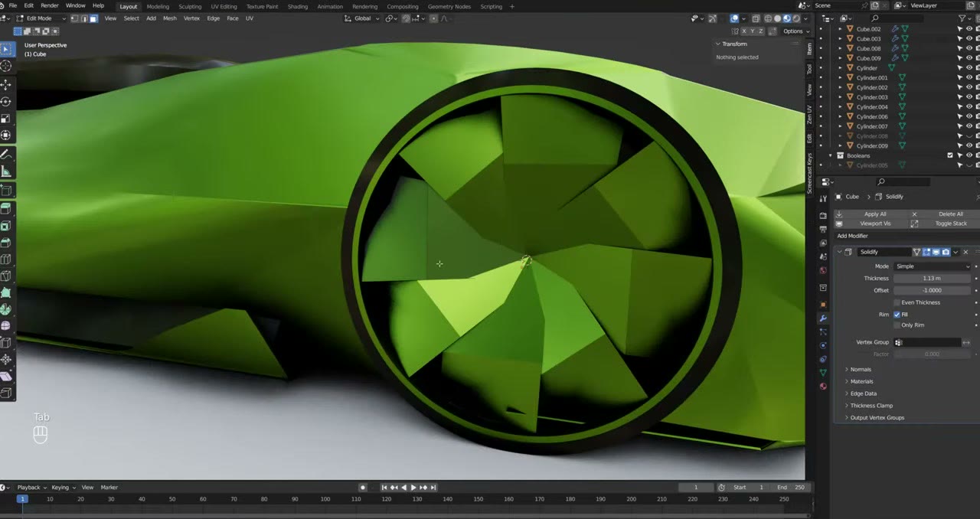Screen dimensions: 980x519
Task: Click the Apply All button
Action: click(871, 214)
